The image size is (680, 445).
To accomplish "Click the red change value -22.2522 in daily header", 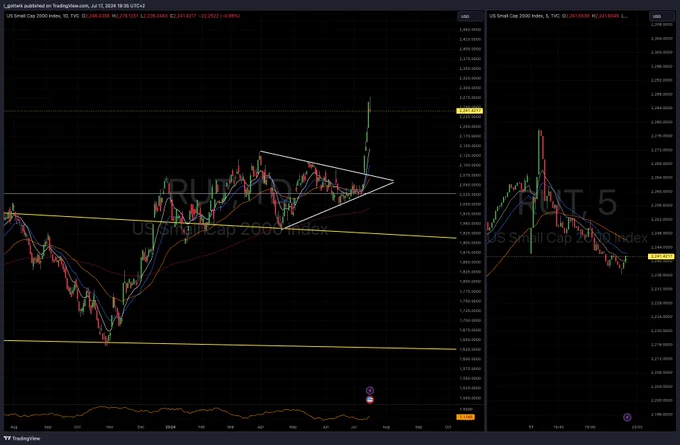I will click(x=210, y=16).
